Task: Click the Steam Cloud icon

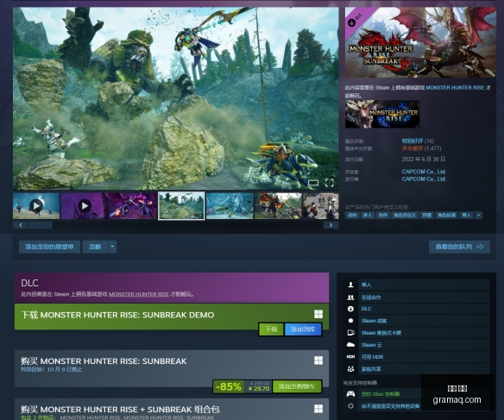Action: [x=350, y=345]
